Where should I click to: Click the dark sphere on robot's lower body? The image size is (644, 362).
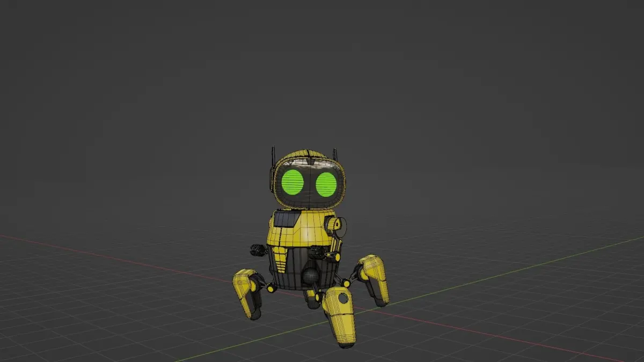click(x=310, y=276)
